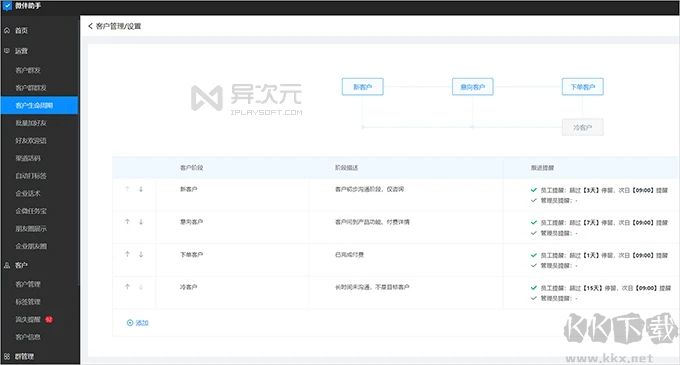Click the 下单客户 stage box in the flowchart
The width and height of the screenshot is (680, 365).
pyautogui.click(x=582, y=87)
